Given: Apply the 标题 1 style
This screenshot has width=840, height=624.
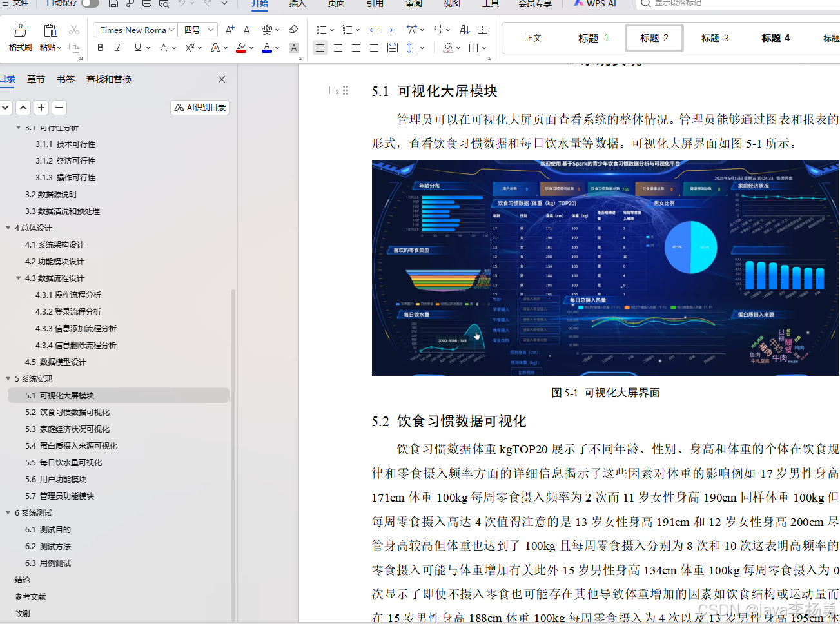Looking at the screenshot, I should tap(594, 38).
